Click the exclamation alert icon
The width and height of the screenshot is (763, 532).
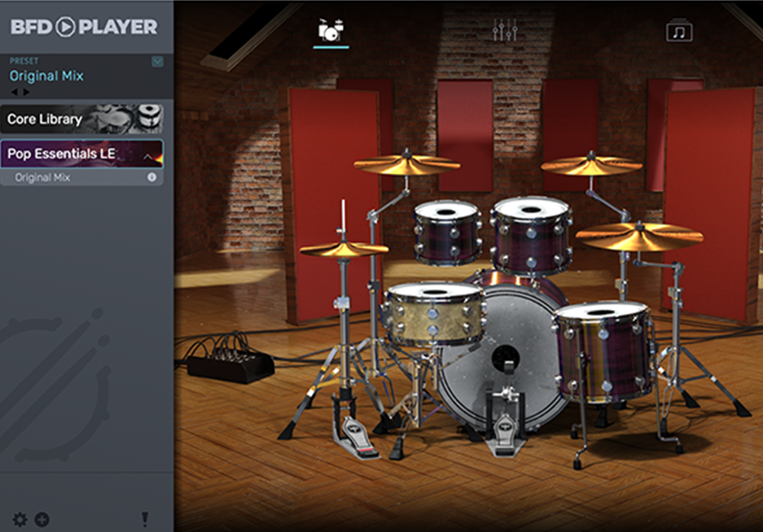pyautogui.click(x=145, y=519)
